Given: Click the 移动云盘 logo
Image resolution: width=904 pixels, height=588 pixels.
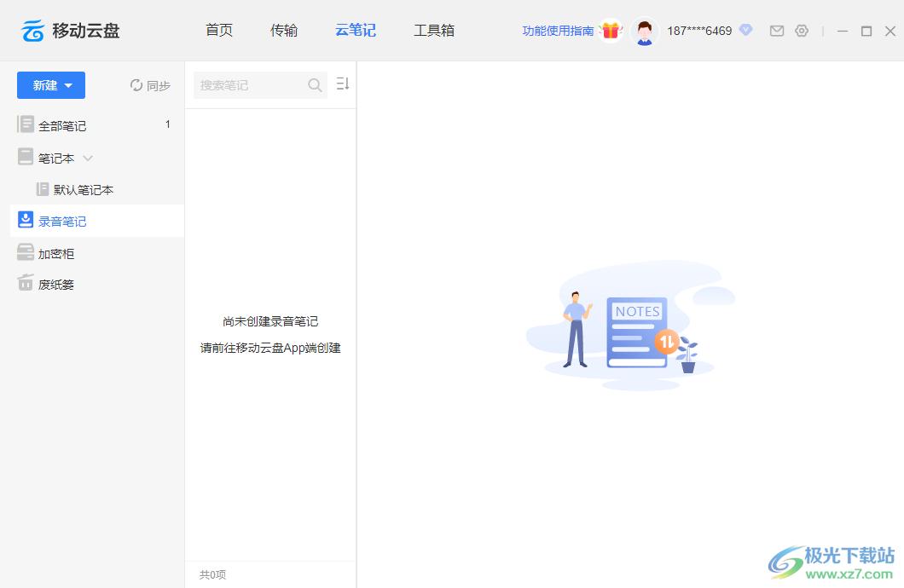Looking at the screenshot, I should [x=71, y=31].
